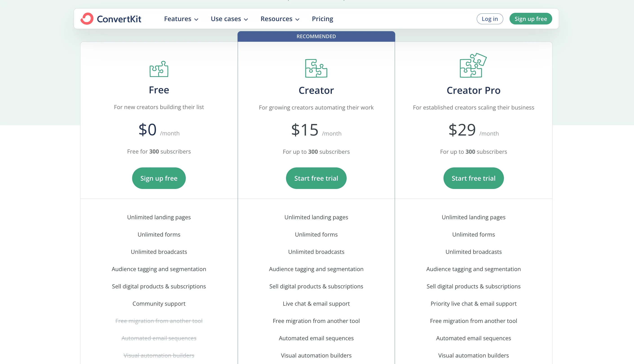The width and height of the screenshot is (634, 364).
Task: Click 'For new creators building their list'
Action: (159, 107)
